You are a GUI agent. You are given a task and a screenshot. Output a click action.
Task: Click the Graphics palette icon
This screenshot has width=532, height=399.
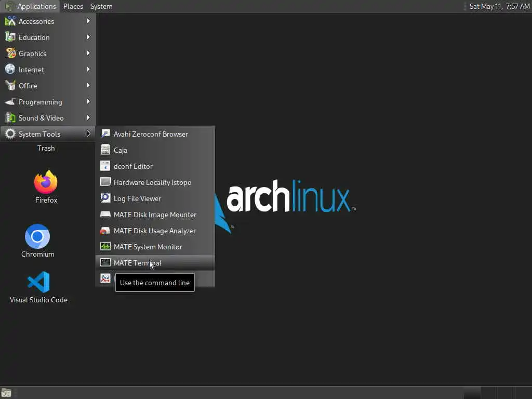10,54
